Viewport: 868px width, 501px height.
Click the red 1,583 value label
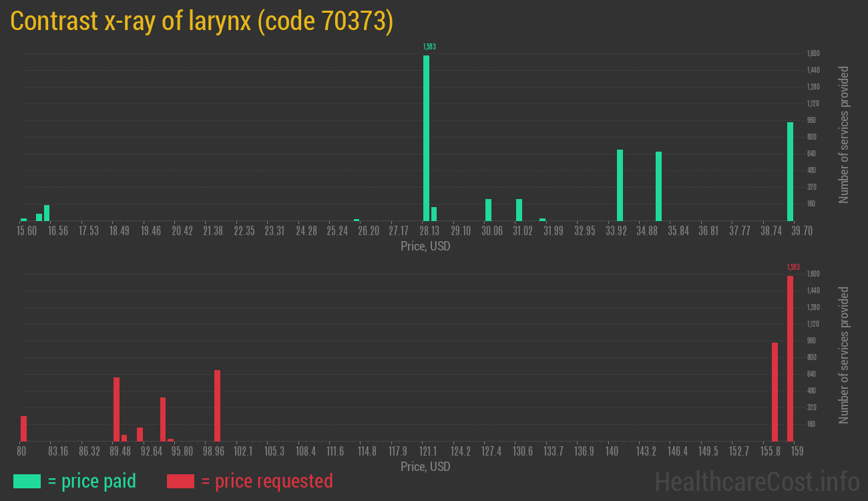793,267
